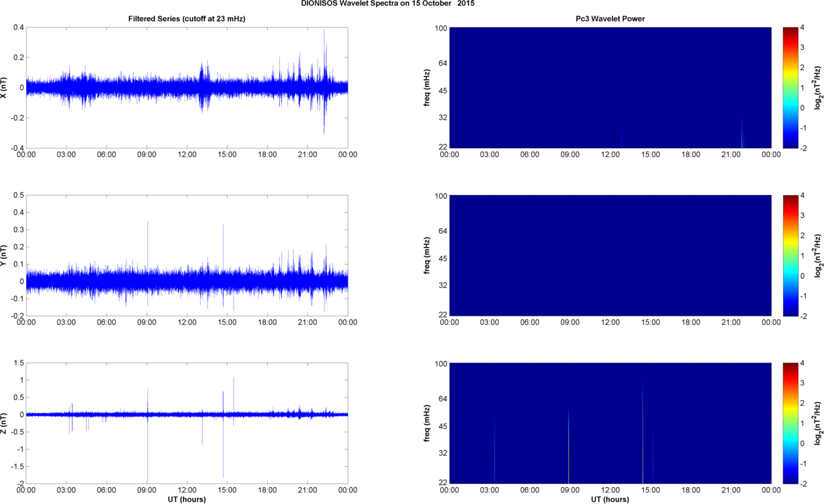The image size is (824, 504).
Task: Click inside the Y filtered series plot
Action: click(x=187, y=256)
